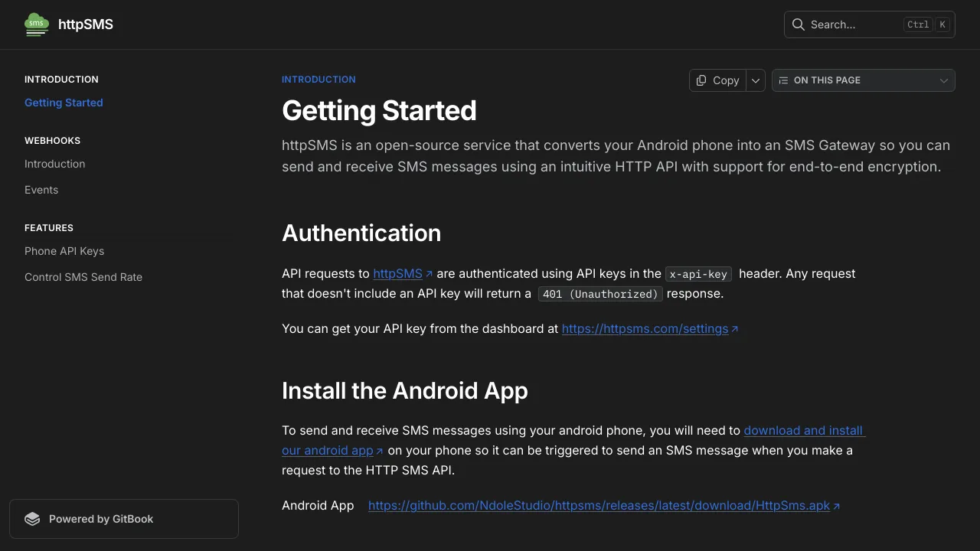980x551 pixels.
Task: Click the external-link arrow after settings link
Action: point(734,329)
